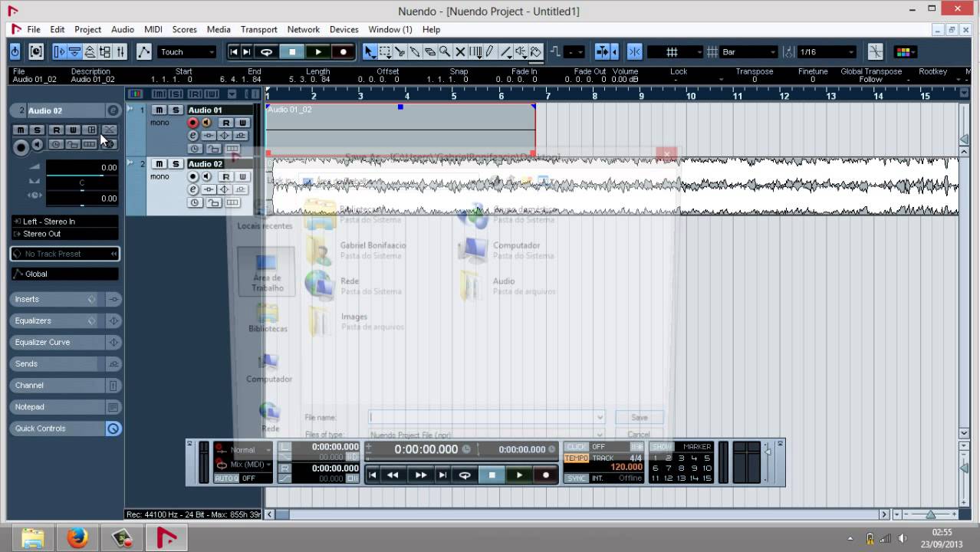The height and width of the screenshot is (552, 980).
Task: Click the edit 'e' button in Inspector header
Action: tap(113, 110)
